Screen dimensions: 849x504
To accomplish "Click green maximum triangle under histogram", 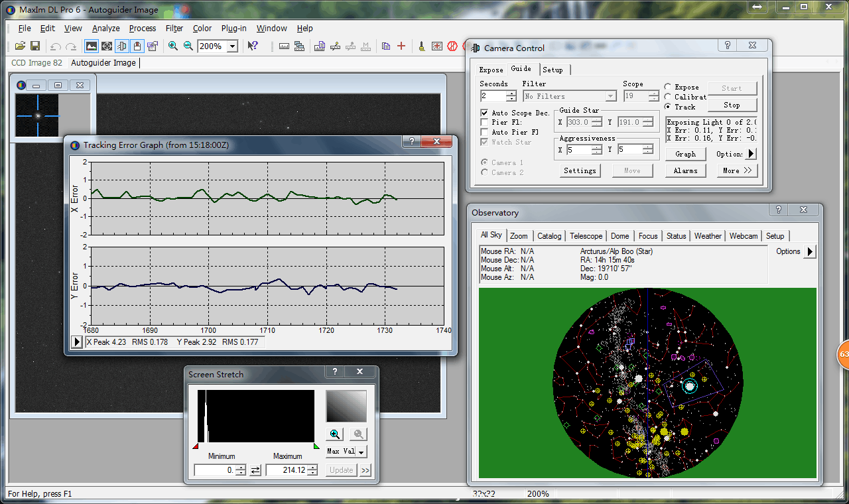I will [x=316, y=446].
